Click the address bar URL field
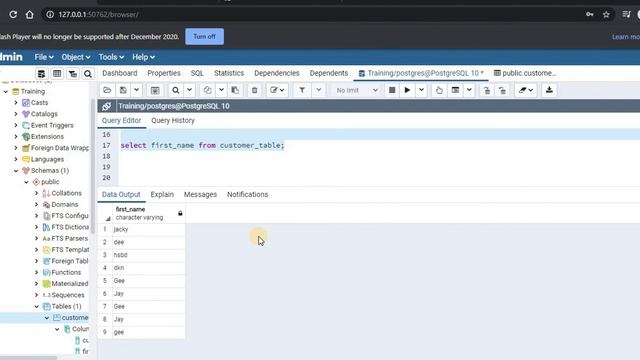 pyautogui.click(x=310, y=14)
